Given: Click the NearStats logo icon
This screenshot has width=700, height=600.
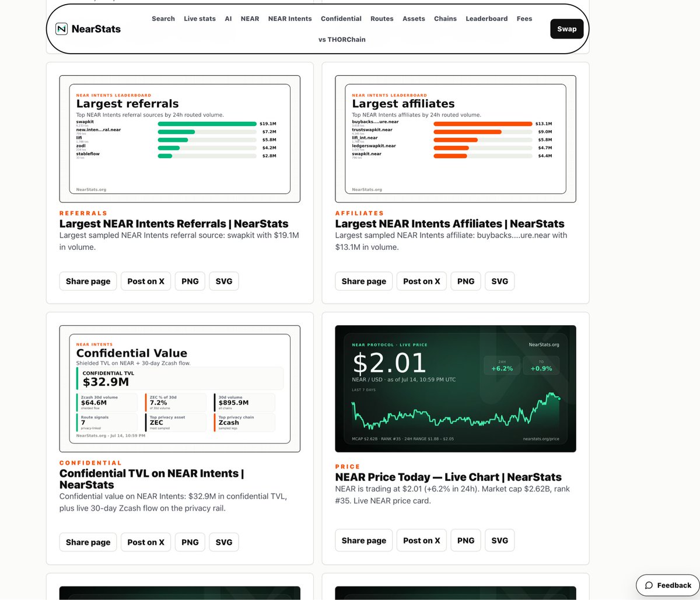Looking at the screenshot, I should [61, 29].
